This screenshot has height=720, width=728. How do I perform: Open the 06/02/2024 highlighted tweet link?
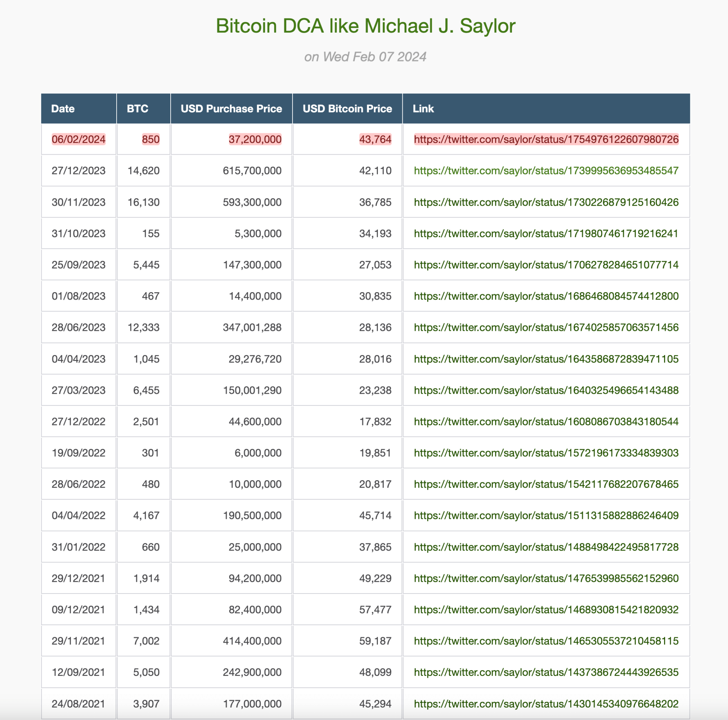[546, 139]
